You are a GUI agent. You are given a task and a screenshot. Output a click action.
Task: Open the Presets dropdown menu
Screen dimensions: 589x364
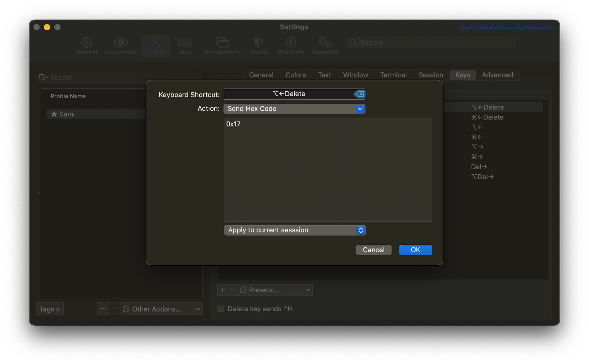(x=275, y=290)
